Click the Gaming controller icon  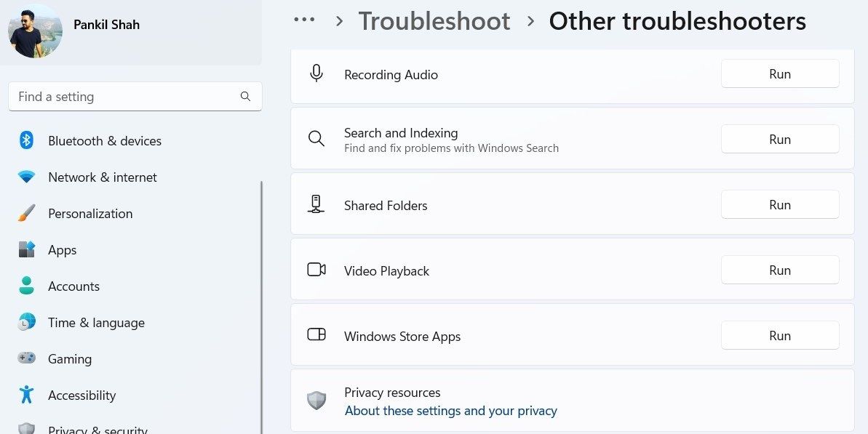pos(27,358)
